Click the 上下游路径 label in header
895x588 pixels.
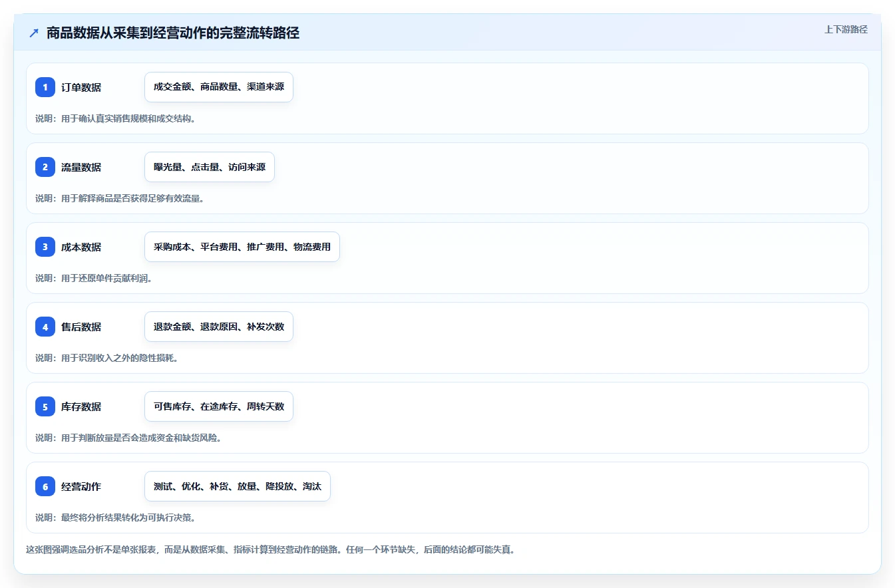846,29
